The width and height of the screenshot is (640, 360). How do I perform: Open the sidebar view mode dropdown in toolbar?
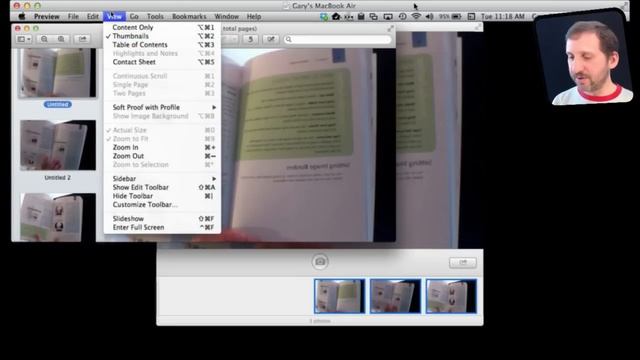click(24, 39)
